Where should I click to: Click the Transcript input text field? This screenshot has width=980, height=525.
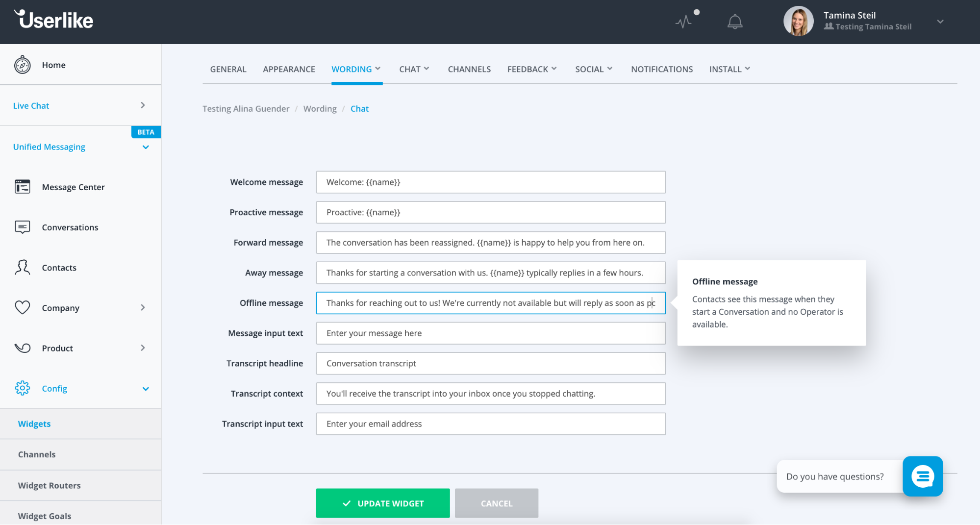tap(491, 424)
